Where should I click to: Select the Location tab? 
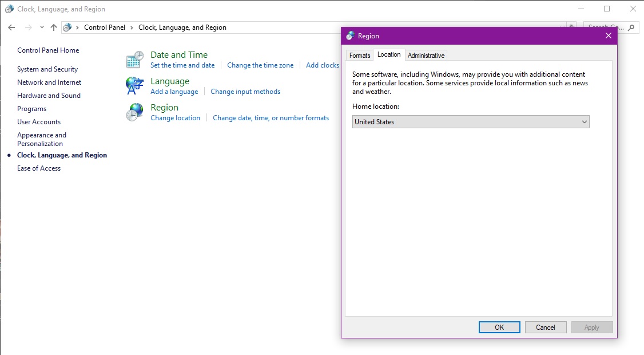tap(389, 55)
